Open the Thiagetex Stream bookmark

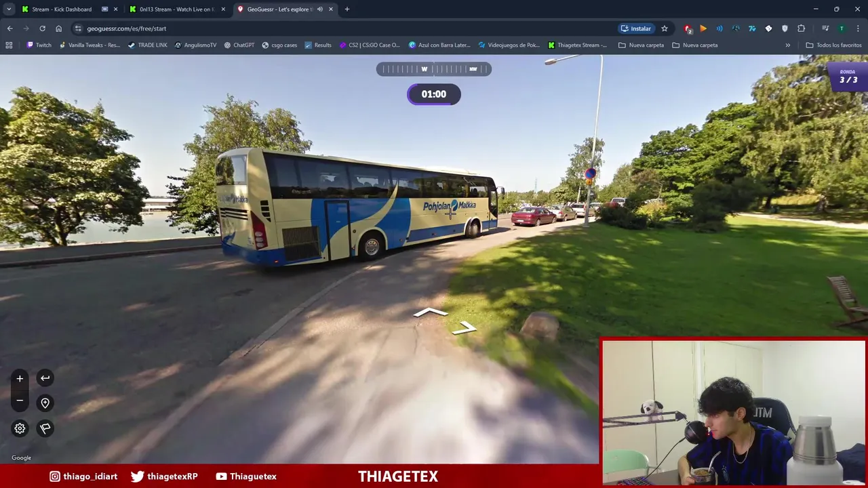click(x=578, y=45)
